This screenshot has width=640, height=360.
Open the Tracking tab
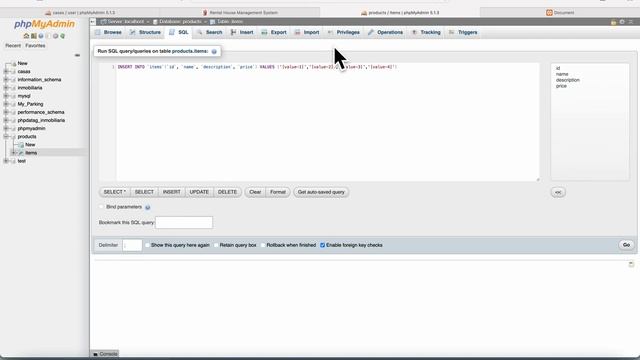[x=427, y=32]
